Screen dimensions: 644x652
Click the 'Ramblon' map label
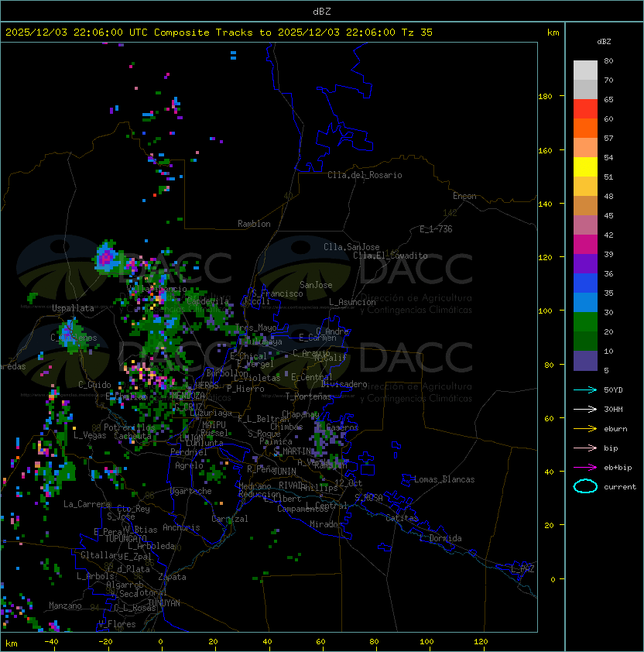pyautogui.click(x=254, y=224)
